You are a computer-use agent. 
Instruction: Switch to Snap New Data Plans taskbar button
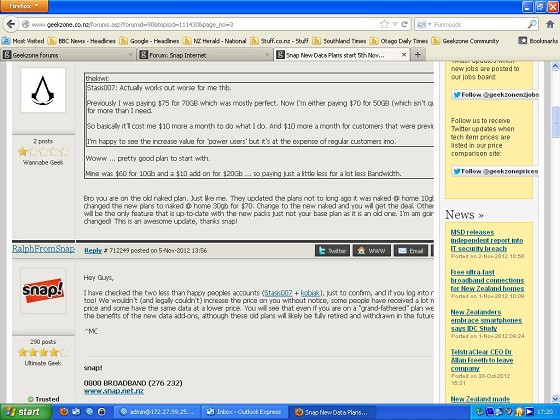pyautogui.click(x=332, y=412)
